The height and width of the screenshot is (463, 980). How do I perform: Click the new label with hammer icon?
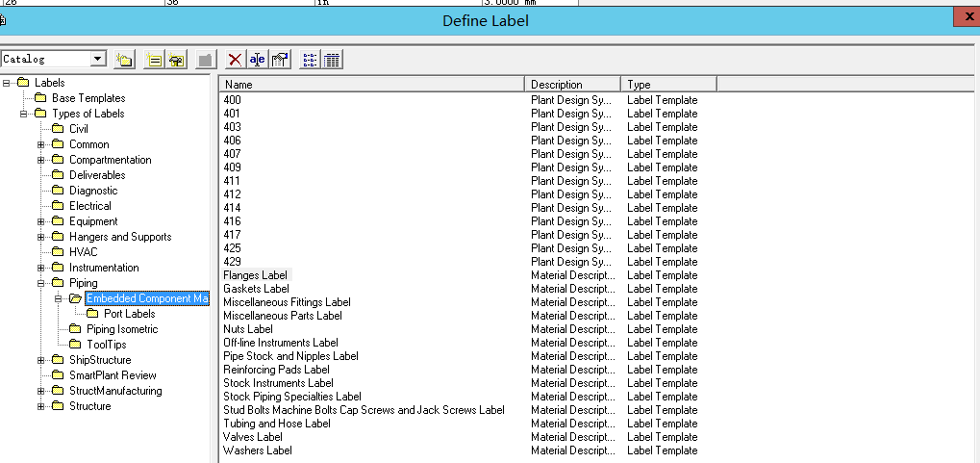[x=177, y=60]
